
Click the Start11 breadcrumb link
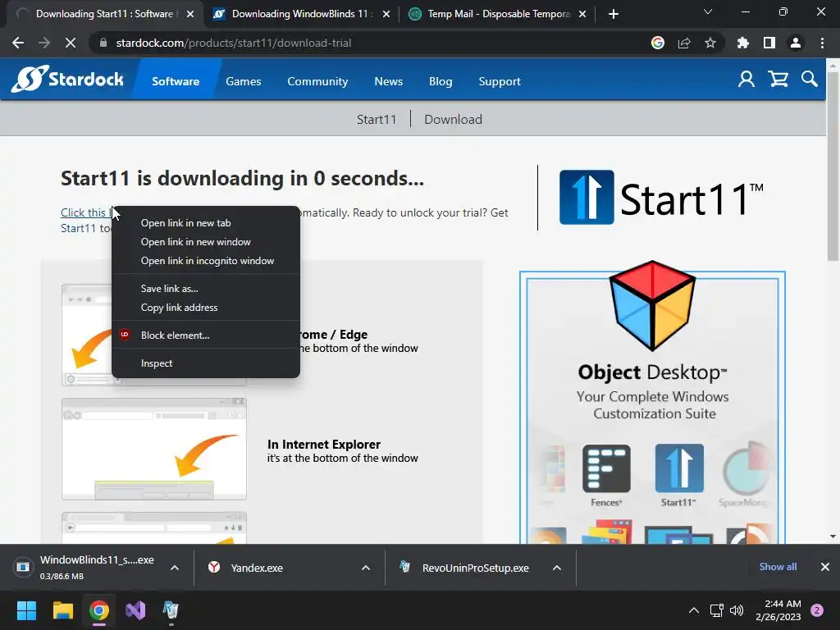pyautogui.click(x=377, y=120)
